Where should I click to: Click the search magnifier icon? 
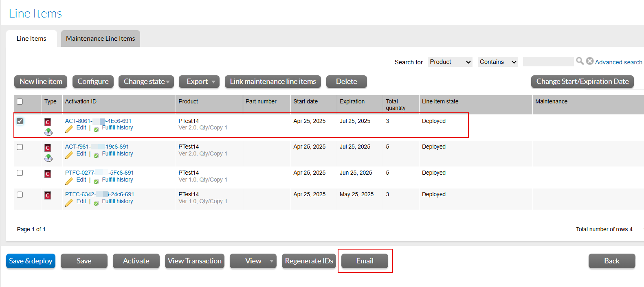pos(580,61)
